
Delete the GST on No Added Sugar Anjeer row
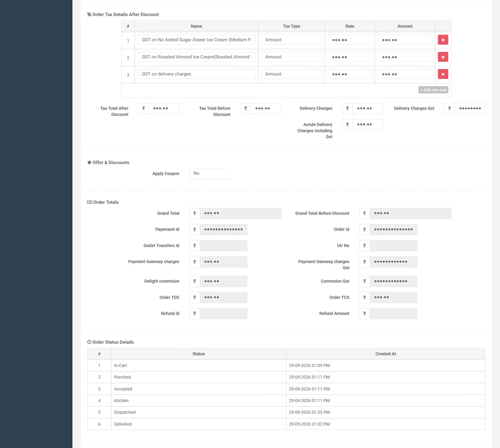point(443,40)
